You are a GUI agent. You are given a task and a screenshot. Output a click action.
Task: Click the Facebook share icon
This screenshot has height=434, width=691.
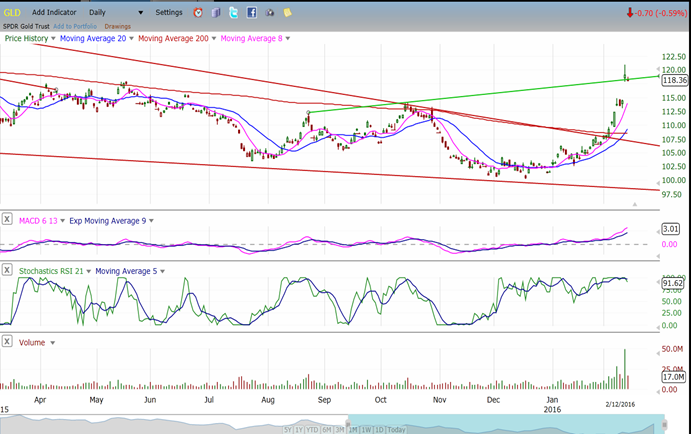click(x=251, y=13)
